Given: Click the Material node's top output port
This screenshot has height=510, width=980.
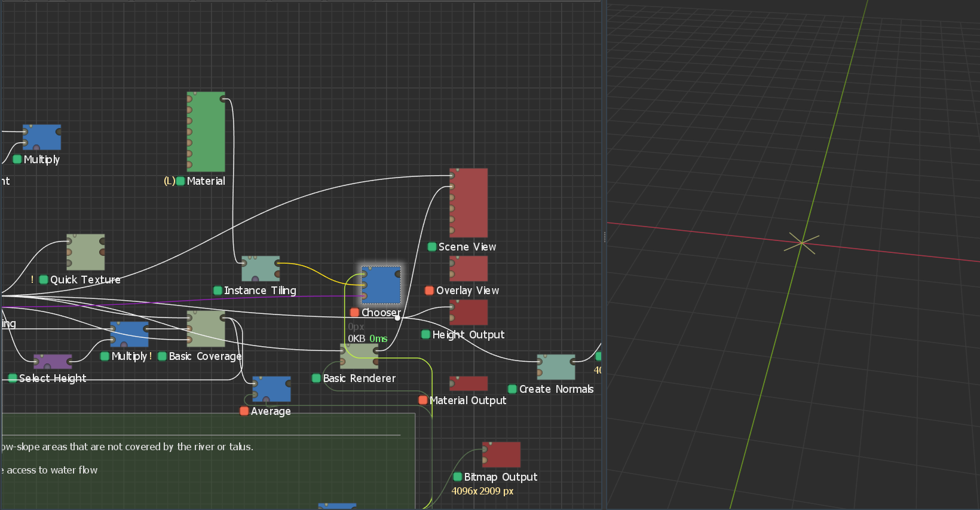Looking at the screenshot, I should (x=223, y=99).
